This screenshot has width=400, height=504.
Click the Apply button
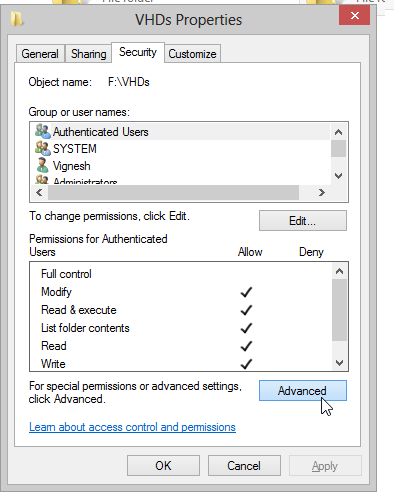pos(325,466)
